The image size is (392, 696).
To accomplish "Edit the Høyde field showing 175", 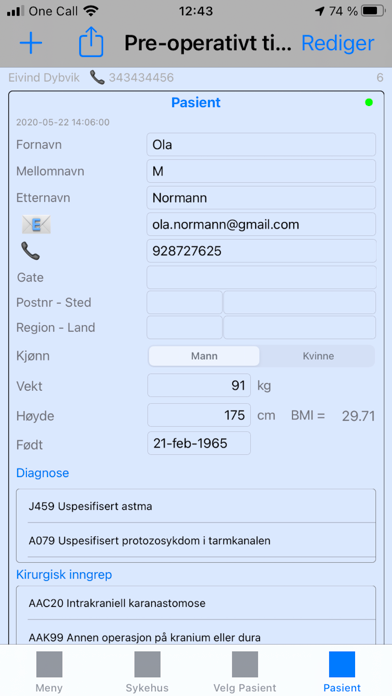I will (199, 415).
